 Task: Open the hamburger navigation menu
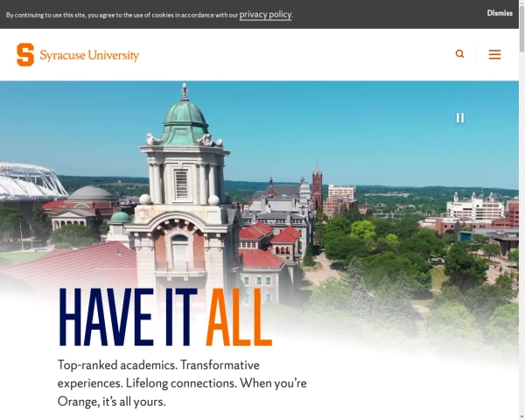click(494, 54)
